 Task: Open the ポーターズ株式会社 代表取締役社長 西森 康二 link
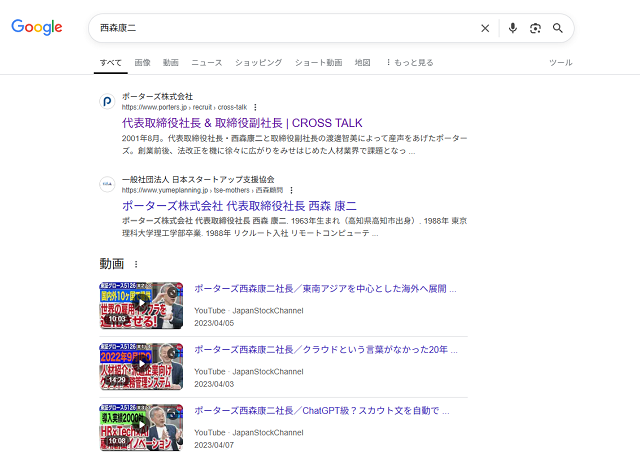point(239,206)
